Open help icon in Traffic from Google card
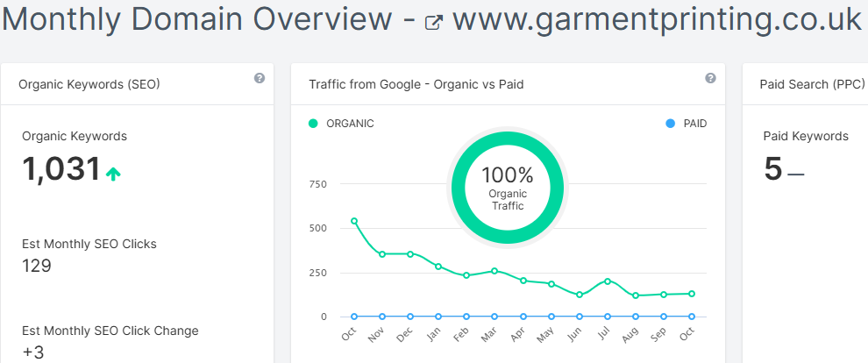This screenshot has height=363, width=868. [710, 78]
